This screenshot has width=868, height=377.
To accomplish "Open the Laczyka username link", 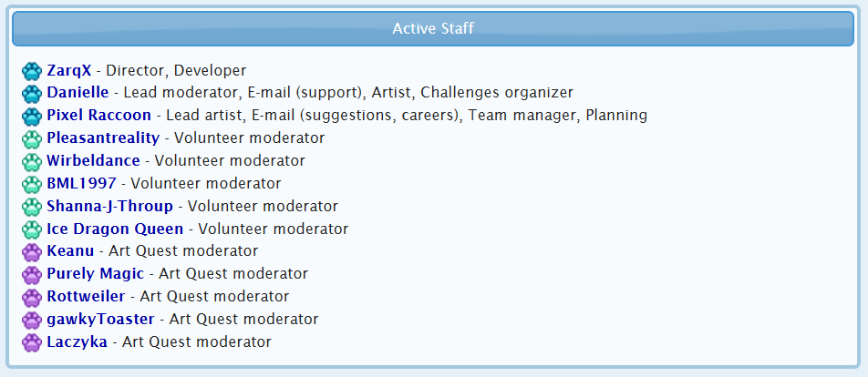I will click(x=77, y=341).
